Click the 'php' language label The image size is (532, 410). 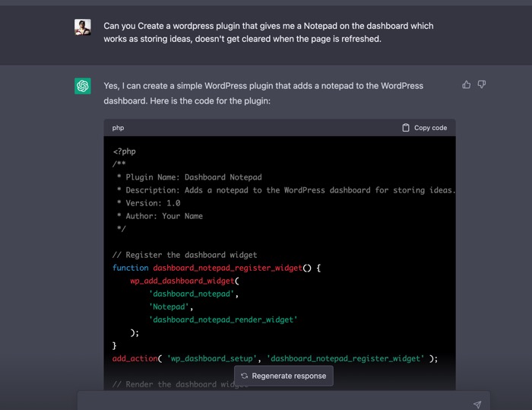pos(118,128)
